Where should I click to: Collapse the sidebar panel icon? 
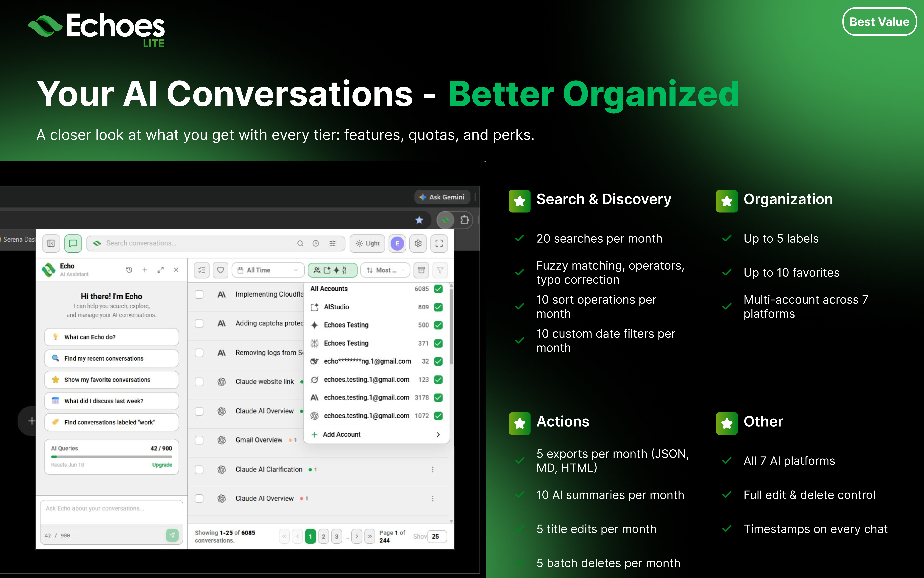point(51,244)
